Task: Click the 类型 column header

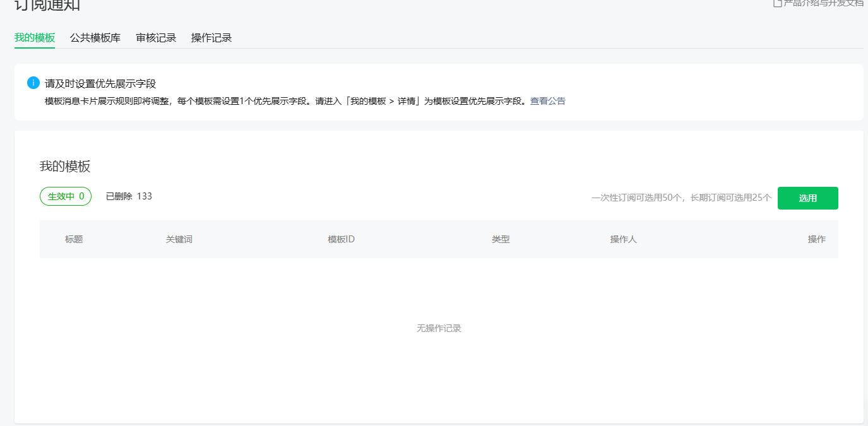Action: pyautogui.click(x=501, y=239)
